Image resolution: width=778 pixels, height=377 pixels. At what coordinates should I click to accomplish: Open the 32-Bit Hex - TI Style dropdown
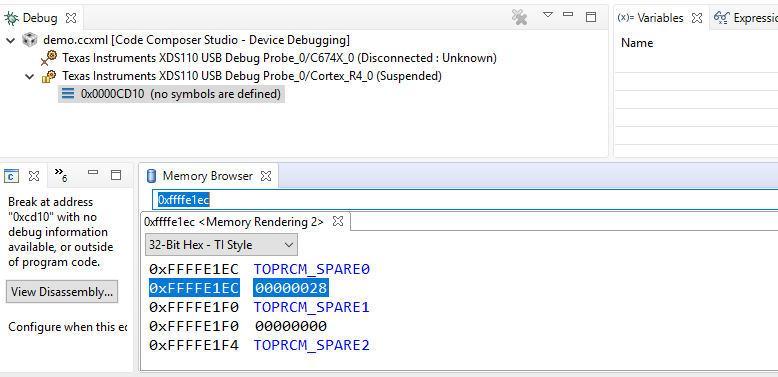point(221,245)
